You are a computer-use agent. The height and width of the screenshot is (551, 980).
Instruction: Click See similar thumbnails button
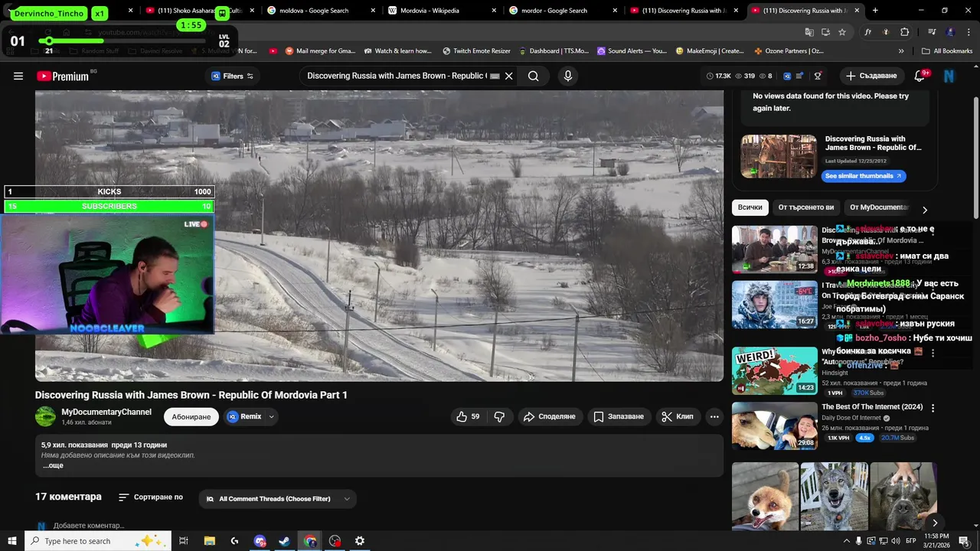pyautogui.click(x=864, y=176)
